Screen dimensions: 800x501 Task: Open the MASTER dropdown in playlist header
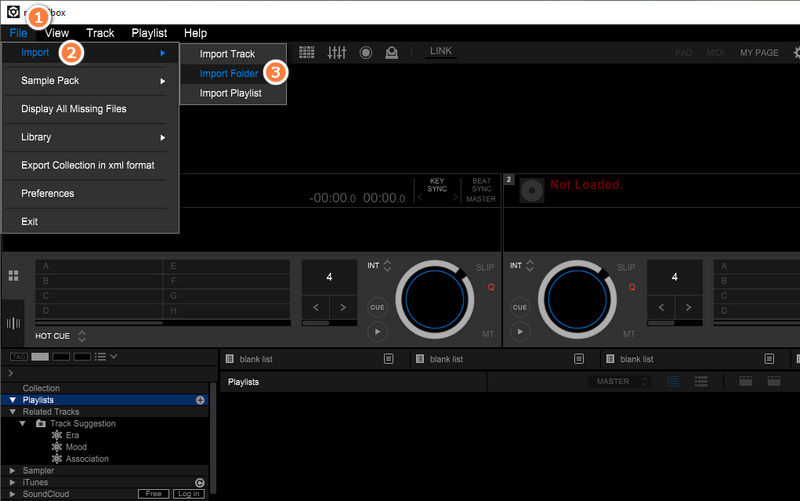point(618,382)
